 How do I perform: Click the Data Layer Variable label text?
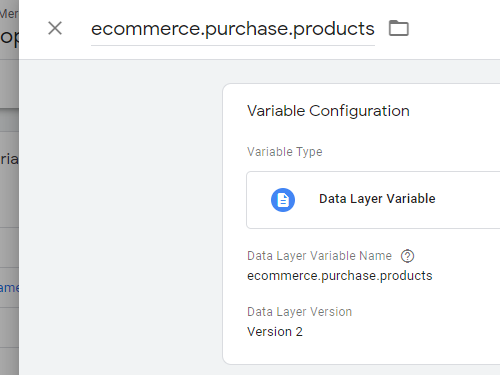(377, 199)
